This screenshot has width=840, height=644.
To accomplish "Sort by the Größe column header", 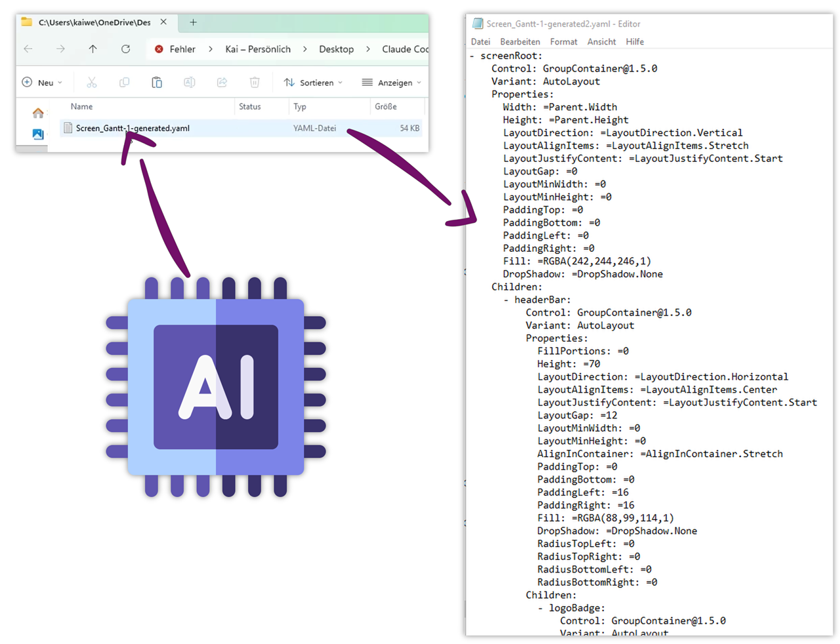I will click(386, 107).
